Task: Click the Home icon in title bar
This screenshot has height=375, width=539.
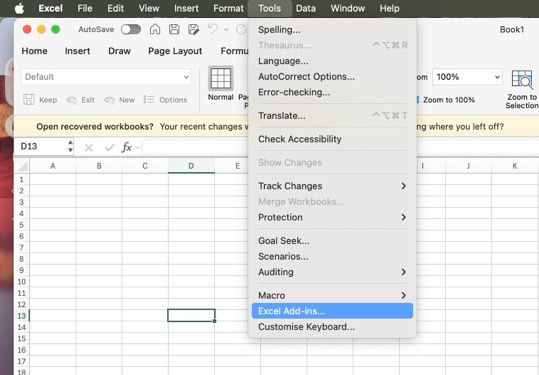Action: [155, 30]
